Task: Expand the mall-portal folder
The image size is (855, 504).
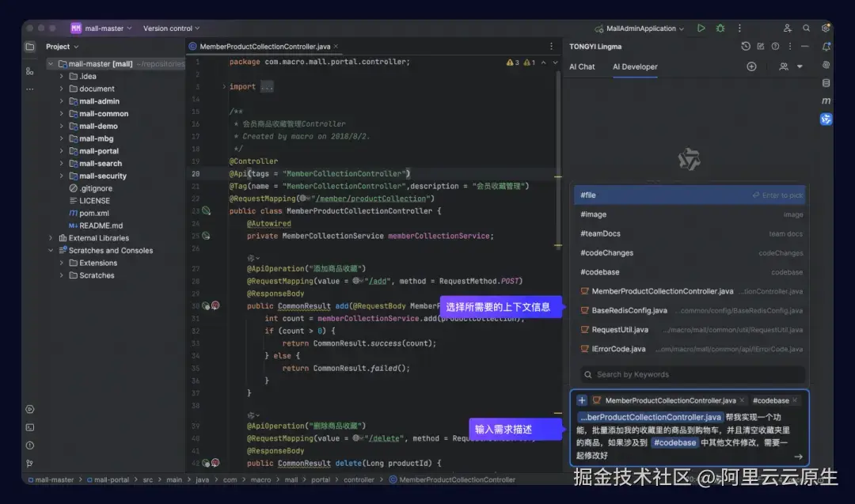Action: pos(61,151)
